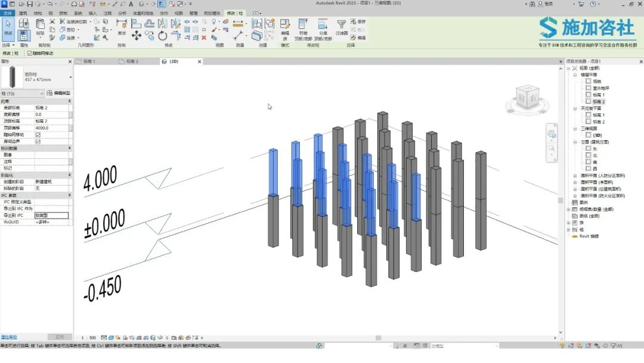Click the 顶部偏移 value field 4000.0
The height and width of the screenshot is (363, 644).
point(51,128)
